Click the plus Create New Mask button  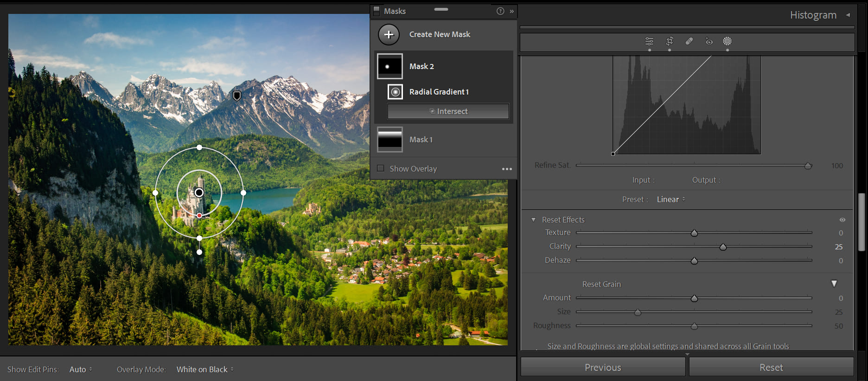pos(389,35)
